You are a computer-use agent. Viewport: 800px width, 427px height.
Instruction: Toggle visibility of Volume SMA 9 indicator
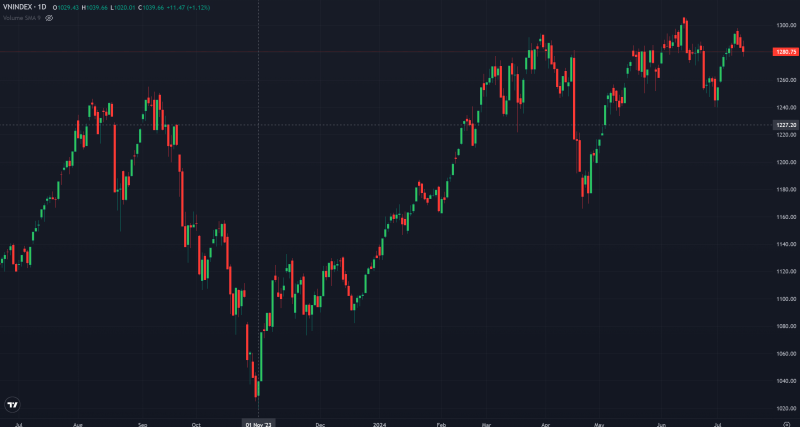(49, 18)
